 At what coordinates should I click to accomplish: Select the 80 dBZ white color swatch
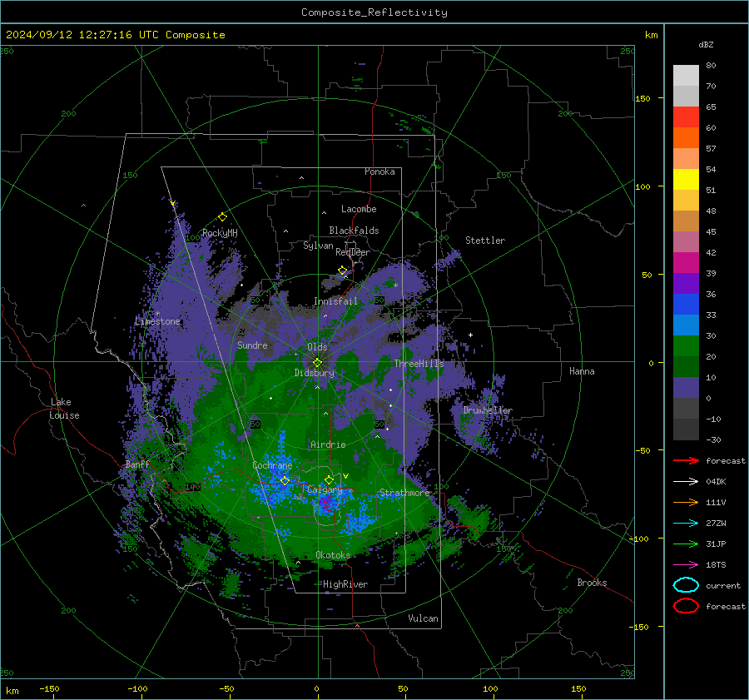coord(686,76)
